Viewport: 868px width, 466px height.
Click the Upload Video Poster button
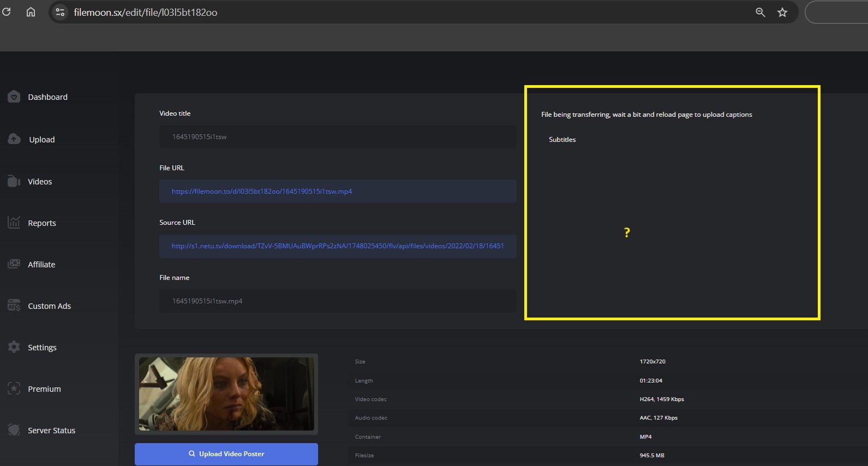coord(226,454)
